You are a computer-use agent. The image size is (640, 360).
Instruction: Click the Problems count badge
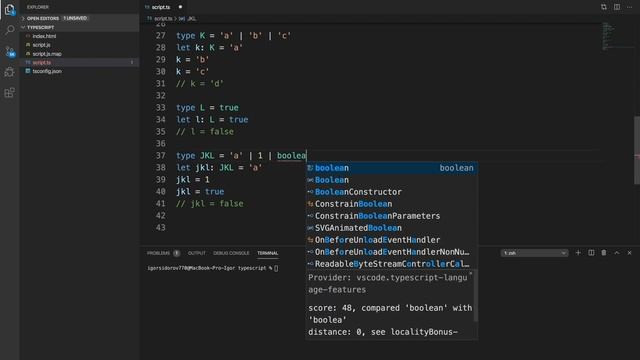(x=176, y=253)
